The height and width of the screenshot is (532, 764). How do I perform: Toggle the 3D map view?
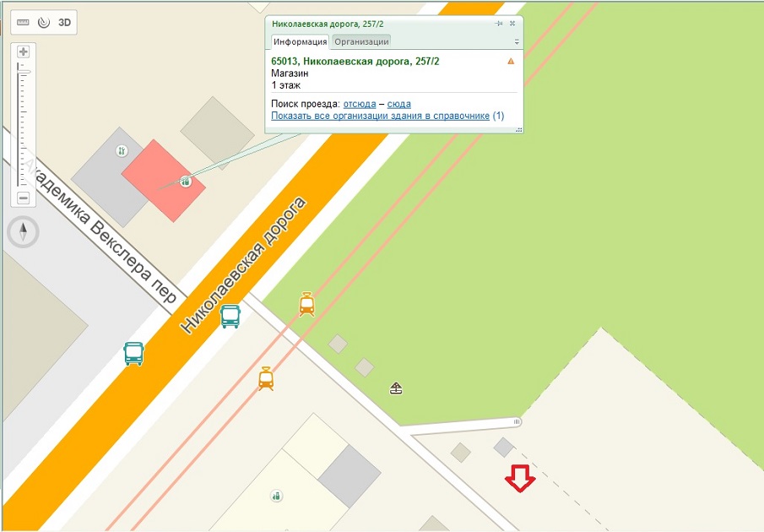coord(64,23)
